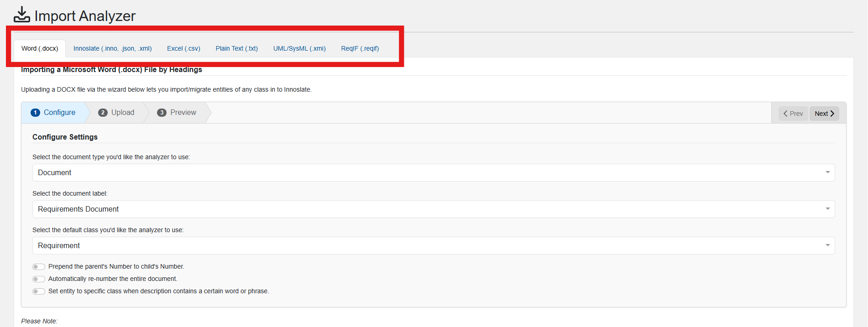Select the Word (.docx) tab
This screenshot has width=868, height=327.
coord(40,48)
